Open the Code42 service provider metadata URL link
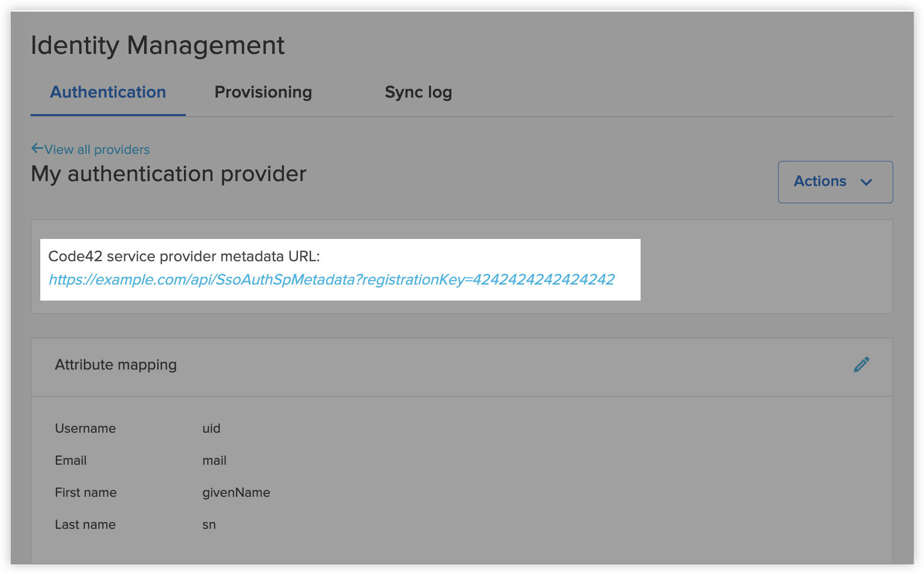924x574 pixels. 331,279
